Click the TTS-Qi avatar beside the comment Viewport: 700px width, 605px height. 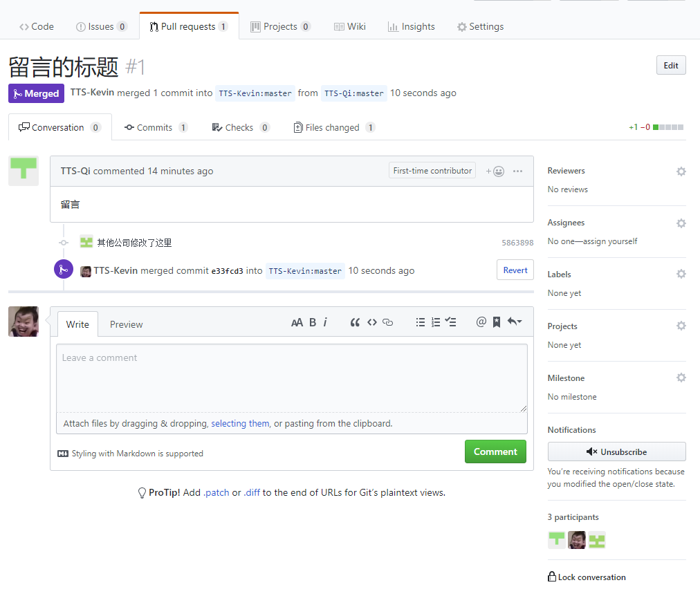tap(24, 171)
